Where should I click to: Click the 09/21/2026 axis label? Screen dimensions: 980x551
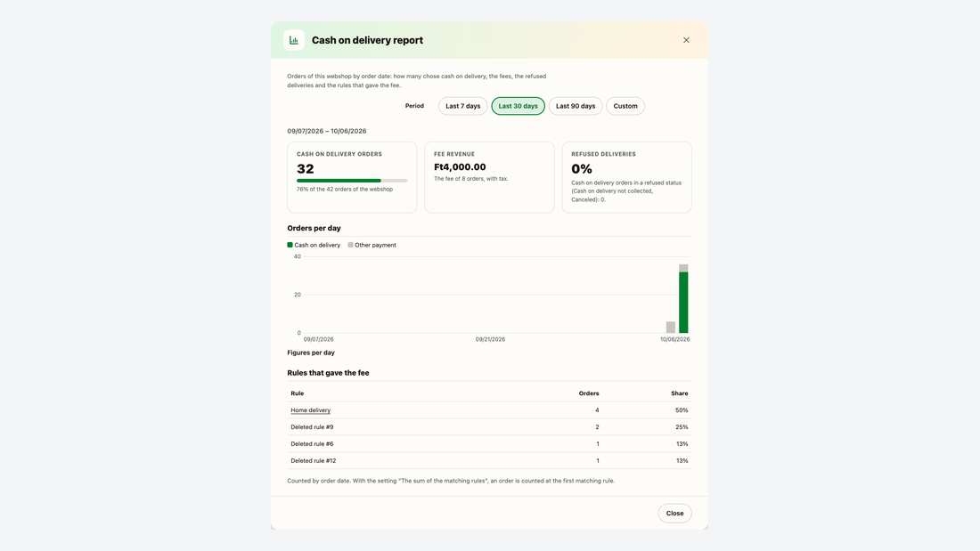[490, 340]
